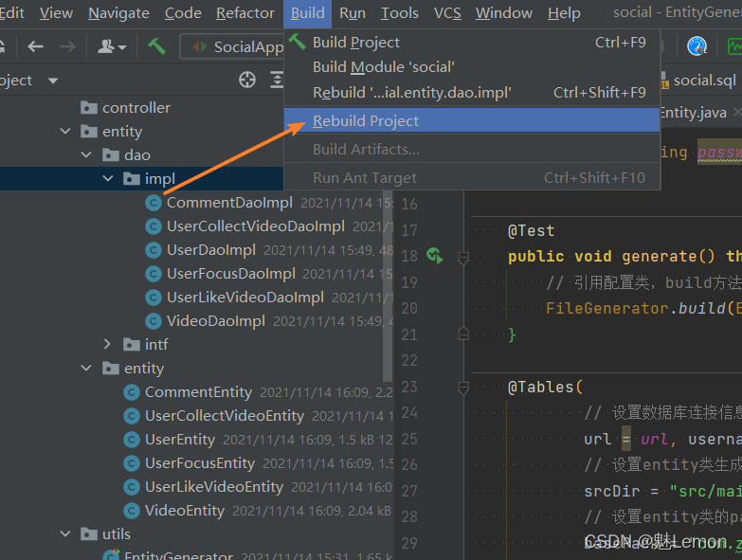Image resolution: width=742 pixels, height=560 pixels.
Task: Toggle fold end marker at line 21
Action: pyautogui.click(x=463, y=334)
